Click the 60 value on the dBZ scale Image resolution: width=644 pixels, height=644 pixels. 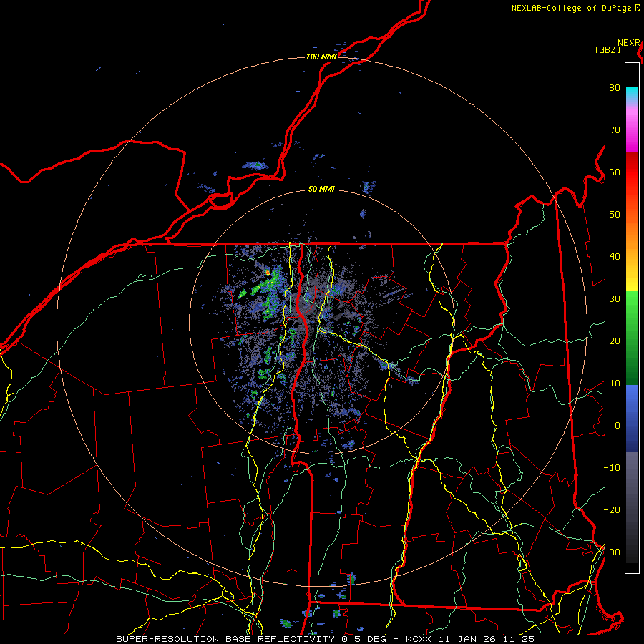click(x=615, y=172)
